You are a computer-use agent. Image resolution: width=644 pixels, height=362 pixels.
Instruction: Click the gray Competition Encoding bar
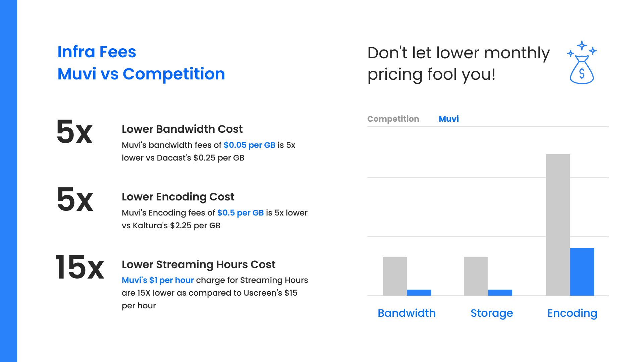557,225
